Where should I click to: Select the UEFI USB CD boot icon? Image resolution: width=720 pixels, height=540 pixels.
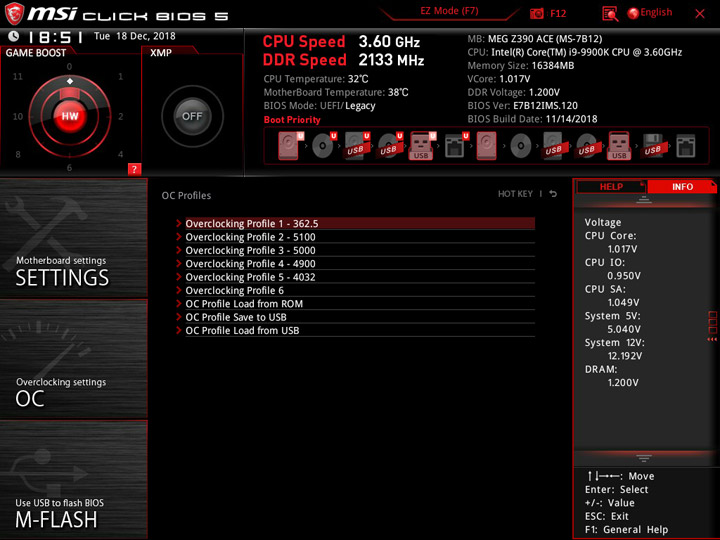(x=390, y=146)
